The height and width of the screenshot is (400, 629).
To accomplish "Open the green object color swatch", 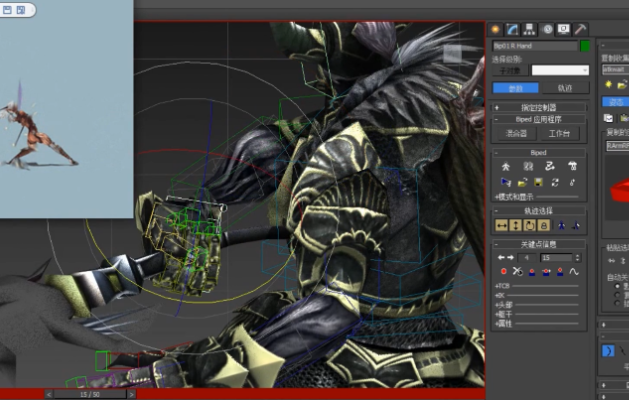I will tap(585, 46).
